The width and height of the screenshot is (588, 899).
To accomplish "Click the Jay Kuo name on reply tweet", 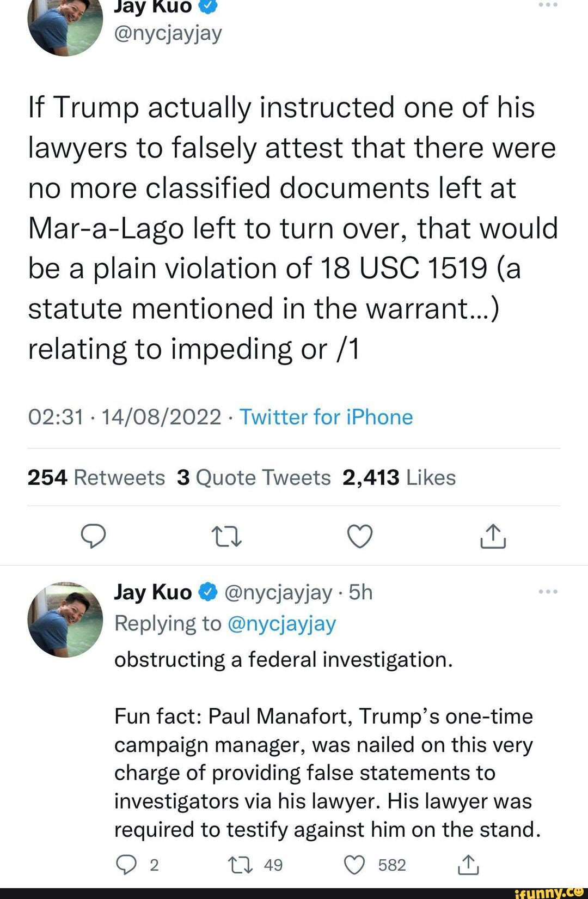I will tap(152, 592).
